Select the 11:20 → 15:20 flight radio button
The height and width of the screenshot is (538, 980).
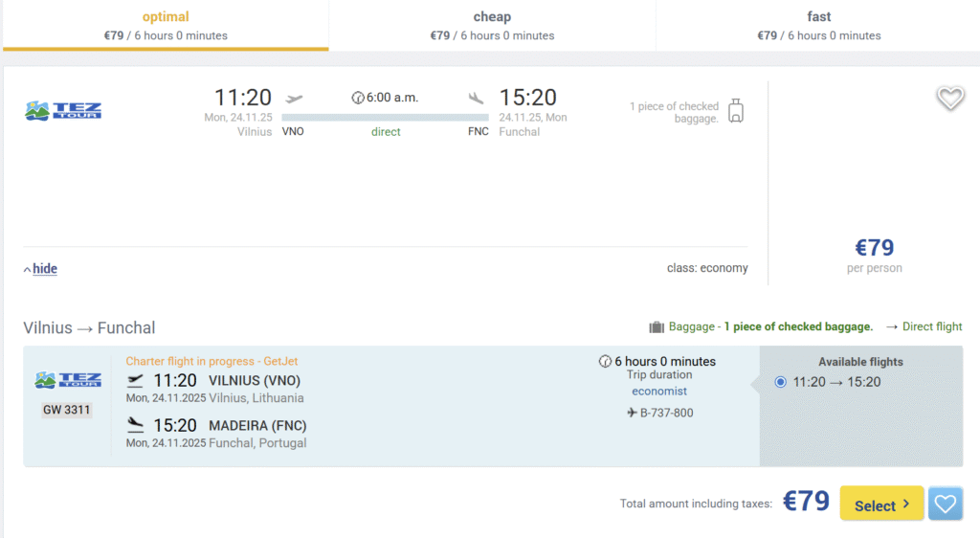point(780,382)
